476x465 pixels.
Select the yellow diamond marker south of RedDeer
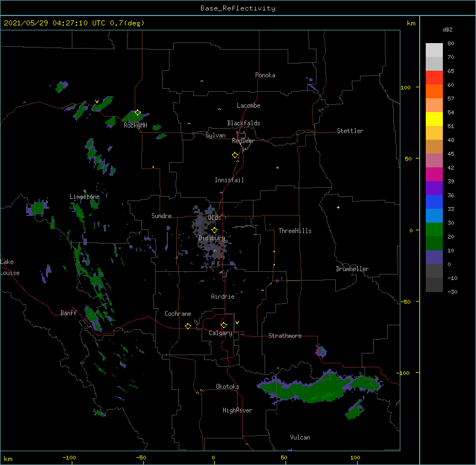point(235,155)
